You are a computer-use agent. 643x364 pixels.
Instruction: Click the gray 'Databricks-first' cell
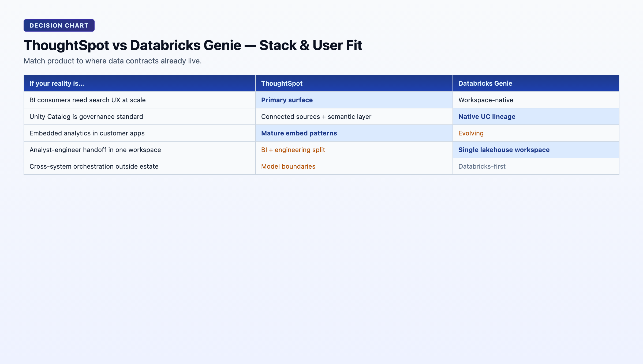(x=536, y=166)
